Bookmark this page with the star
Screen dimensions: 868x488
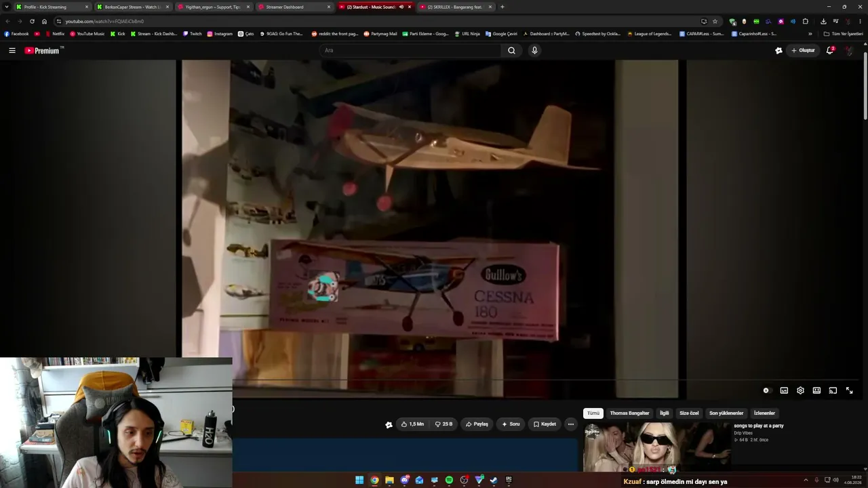(715, 21)
